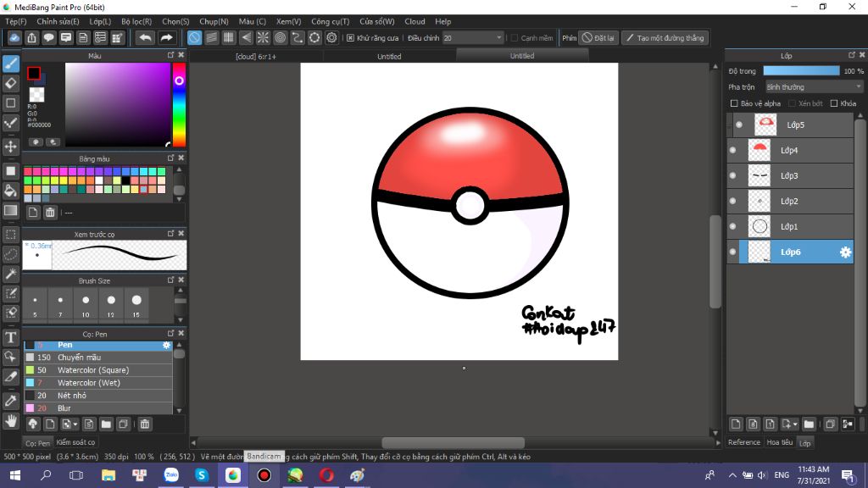Click the Đặt lại reset button
This screenshot has height=488, width=868.
pyautogui.click(x=598, y=38)
